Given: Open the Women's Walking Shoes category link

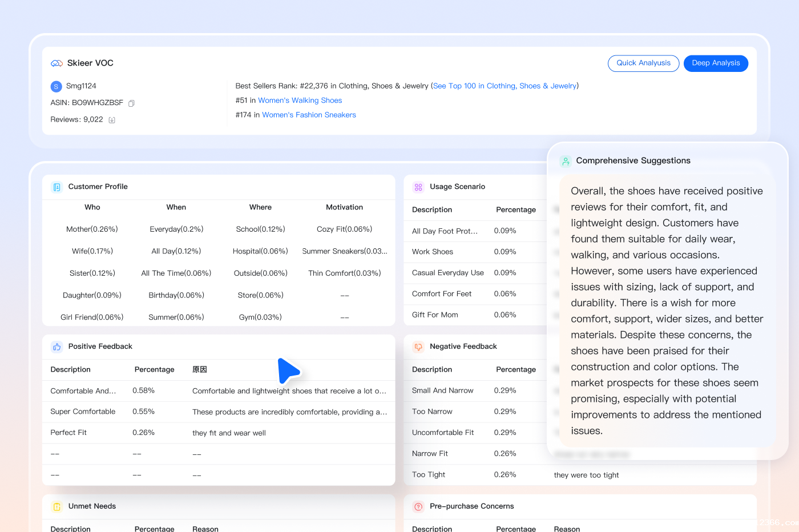Looking at the screenshot, I should [300, 100].
